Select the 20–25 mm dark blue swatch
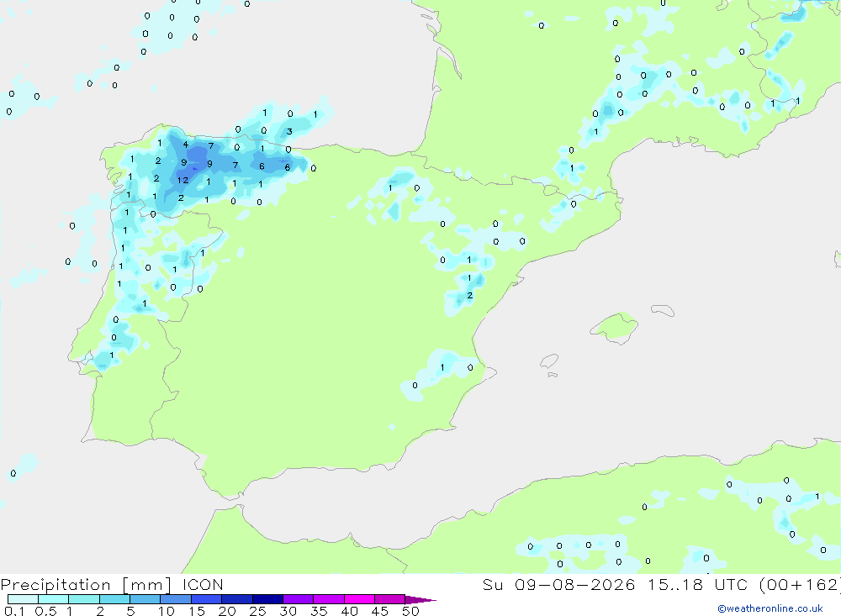Screen dimensions: 841x616 (237, 599)
